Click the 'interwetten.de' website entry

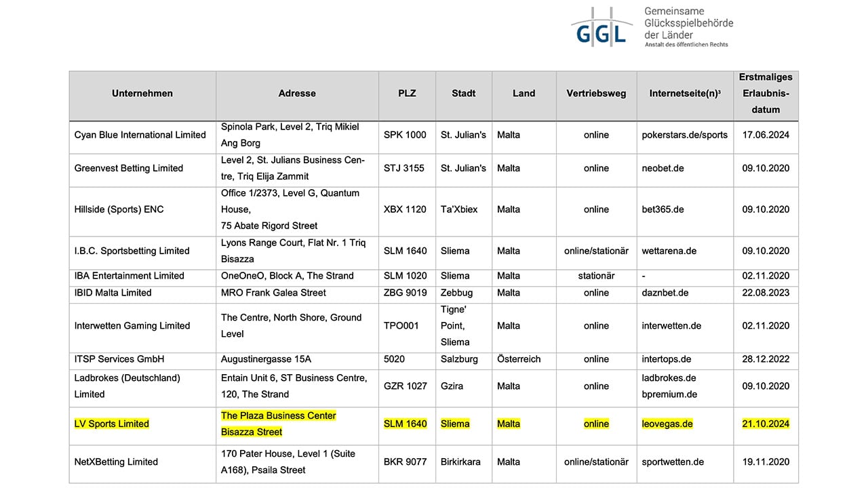click(x=671, y=326)
